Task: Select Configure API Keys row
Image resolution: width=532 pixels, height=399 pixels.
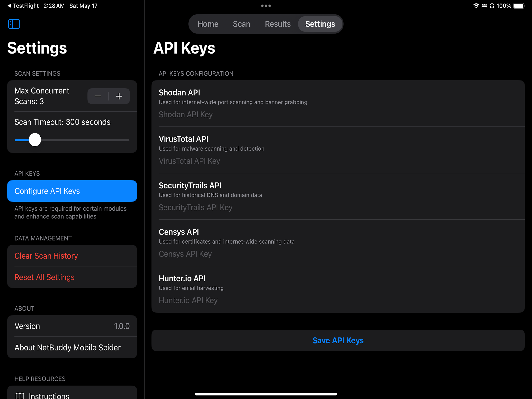Action: (x=72, y=191)
